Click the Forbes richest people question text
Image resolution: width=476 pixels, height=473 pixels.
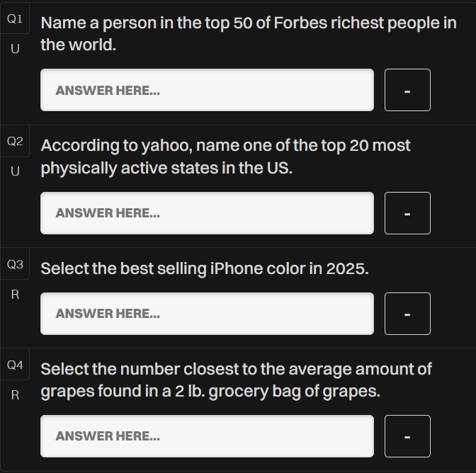249,34
